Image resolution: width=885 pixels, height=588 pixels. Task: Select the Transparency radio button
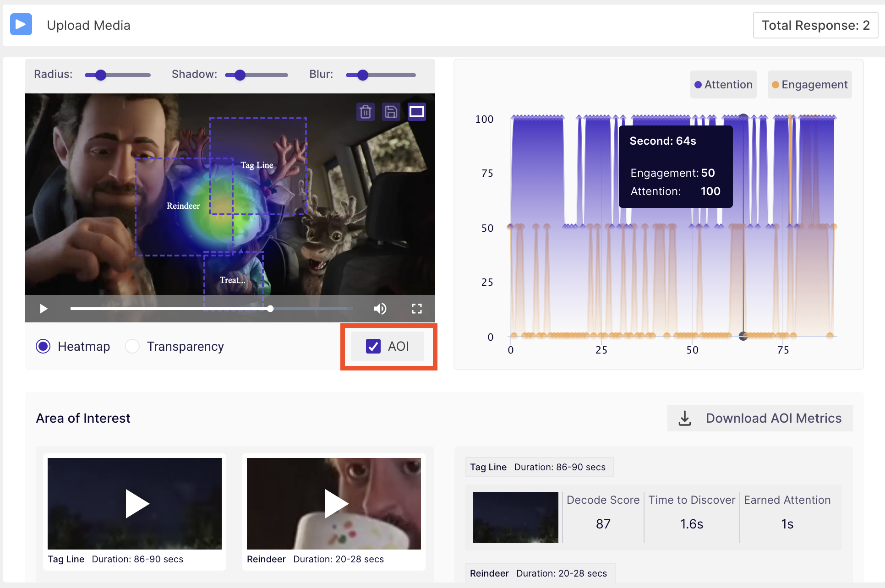pyautogui.click(x=132, y=346)
